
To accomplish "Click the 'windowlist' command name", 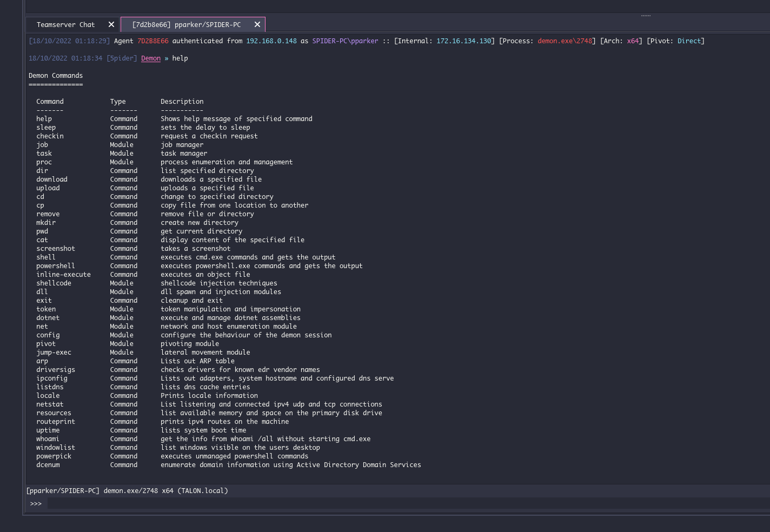I will pos(56,448).
